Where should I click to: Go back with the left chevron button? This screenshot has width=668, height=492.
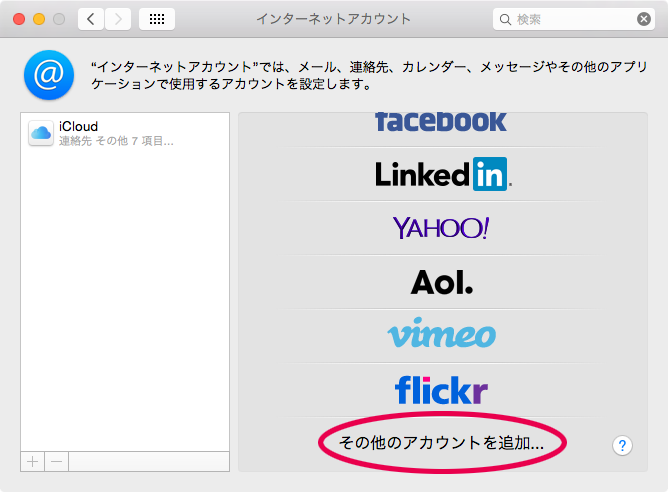[x=91, y=19]
